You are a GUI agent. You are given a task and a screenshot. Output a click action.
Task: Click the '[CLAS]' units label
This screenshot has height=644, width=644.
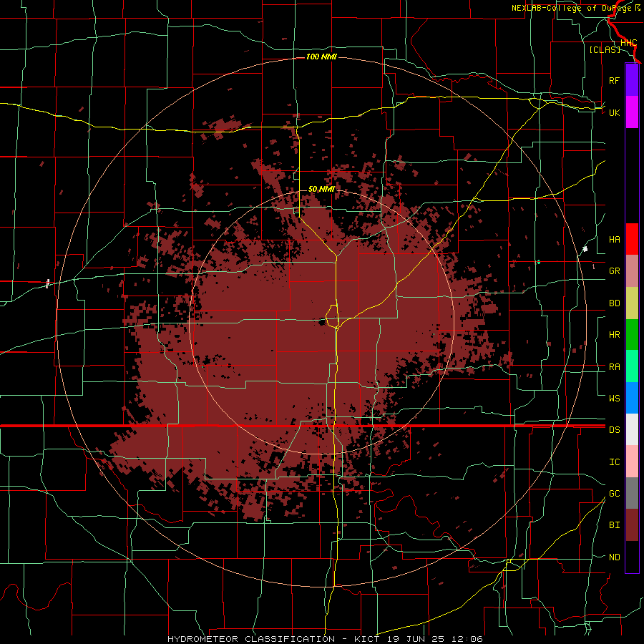click(605, 50)
